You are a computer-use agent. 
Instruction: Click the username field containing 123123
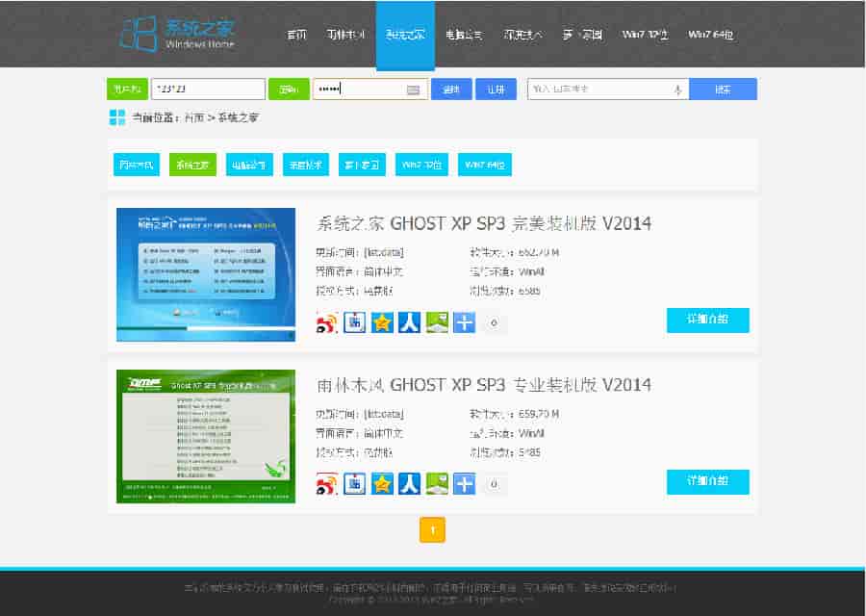click(208, 90)
